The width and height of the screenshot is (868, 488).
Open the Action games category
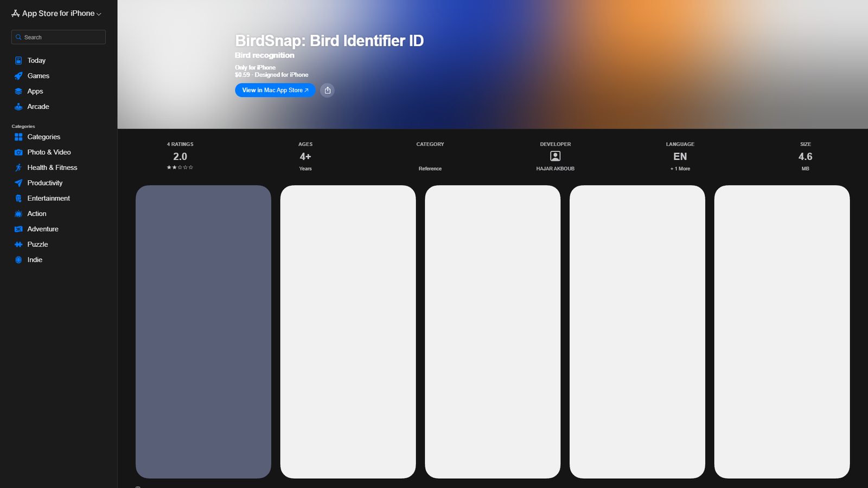(x=37, y=214)
